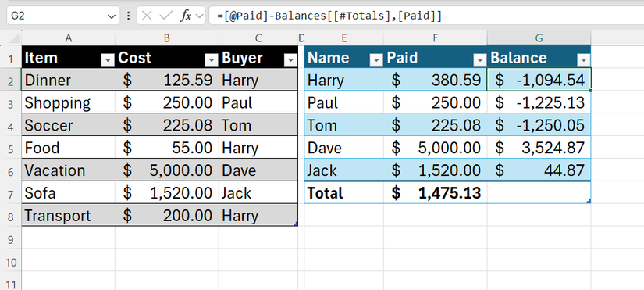Open the three-dot formula bar options handle
This screenshot has width=644, height=290.
point(129,16)
